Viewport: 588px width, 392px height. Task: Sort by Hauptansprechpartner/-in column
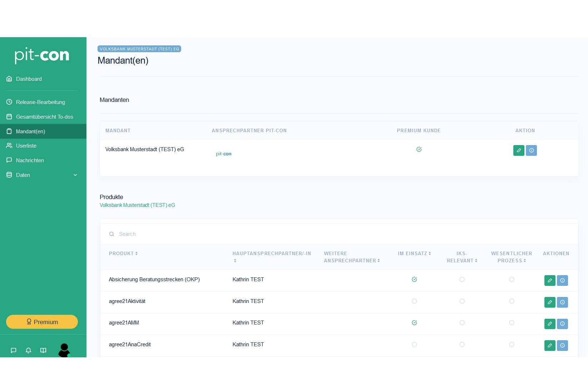271,257
